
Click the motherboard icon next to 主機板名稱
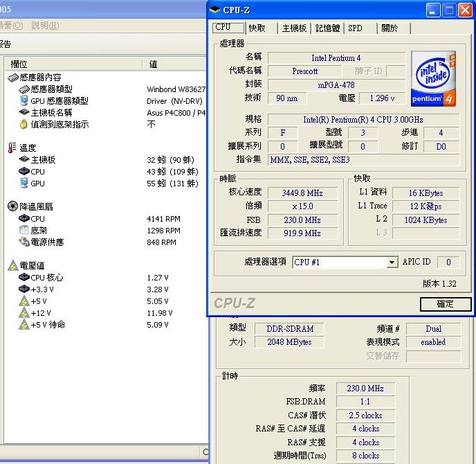pyautogui.click(x=24, y=112)
